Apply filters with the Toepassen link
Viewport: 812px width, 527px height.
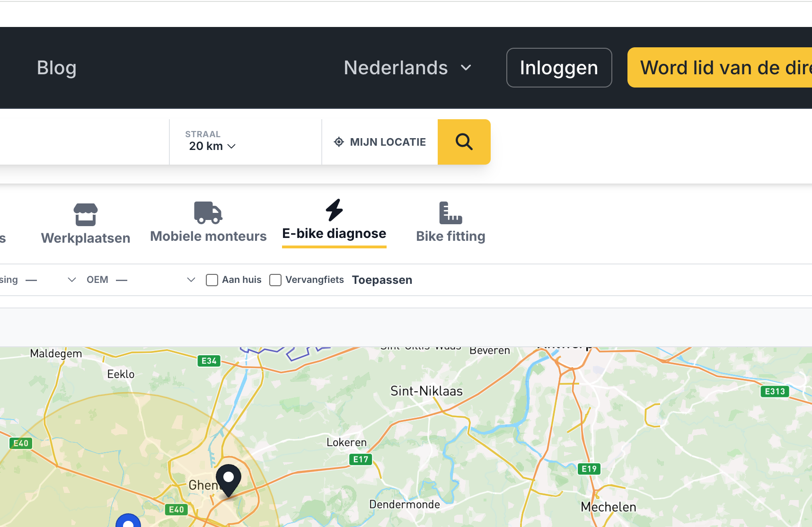pyautogui.click(x=382, y=280)
